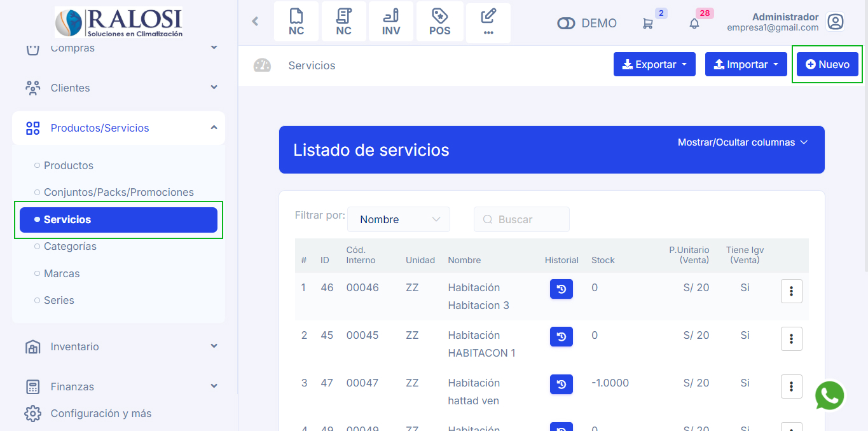Open the Exportar dropdown button
The width and height of the screenshot is (868, 431).
[654, 64]
